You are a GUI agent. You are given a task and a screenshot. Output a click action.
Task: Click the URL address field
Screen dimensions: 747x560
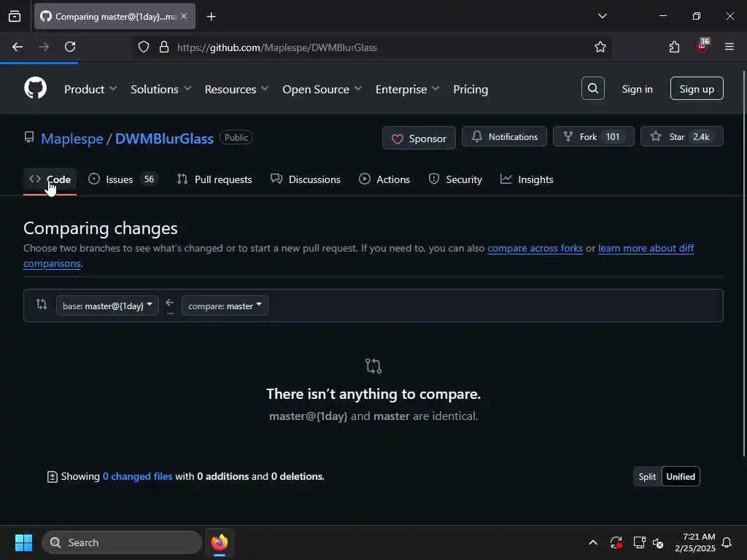(x=371, y=47)
